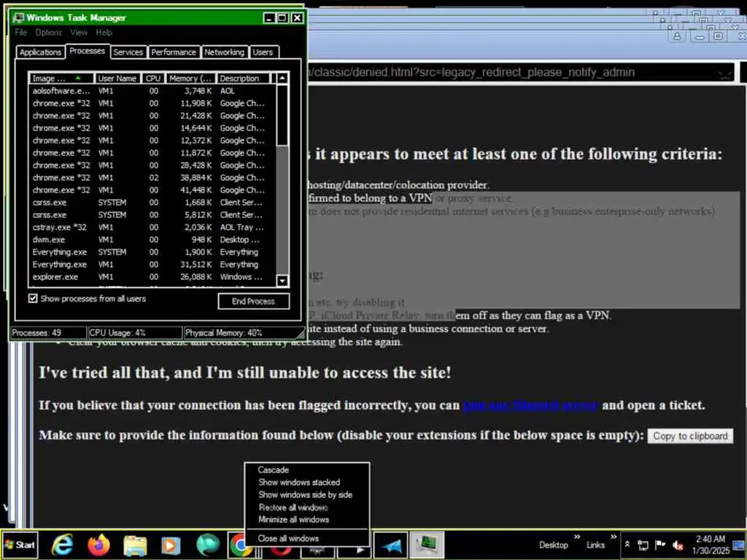Click the Task Manager title bar icon
Screen dimensions: 747x560
tap(18, 17)
